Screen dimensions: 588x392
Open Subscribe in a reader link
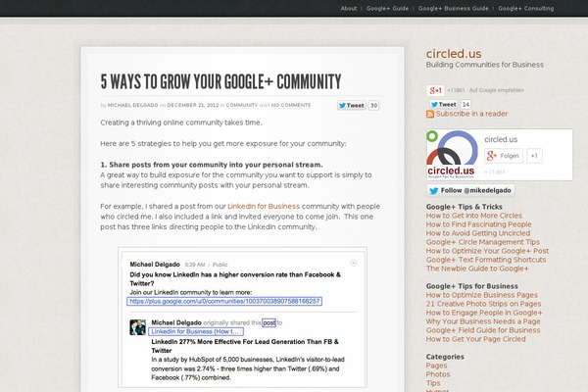[471, 114]
